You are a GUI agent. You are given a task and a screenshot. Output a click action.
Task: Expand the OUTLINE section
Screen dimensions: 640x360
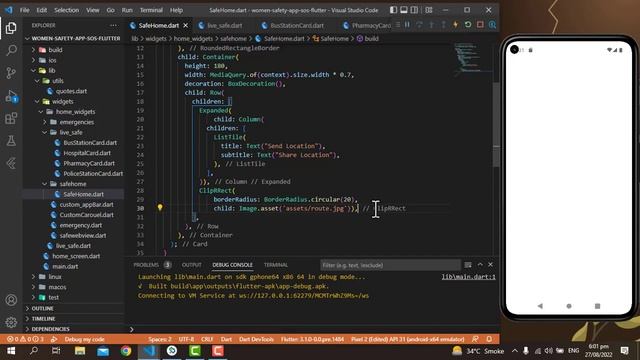pos(42,309)
